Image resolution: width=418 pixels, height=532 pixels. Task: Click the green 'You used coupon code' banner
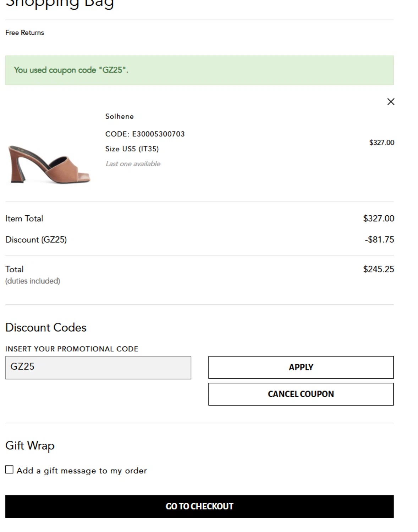point(199,70)
